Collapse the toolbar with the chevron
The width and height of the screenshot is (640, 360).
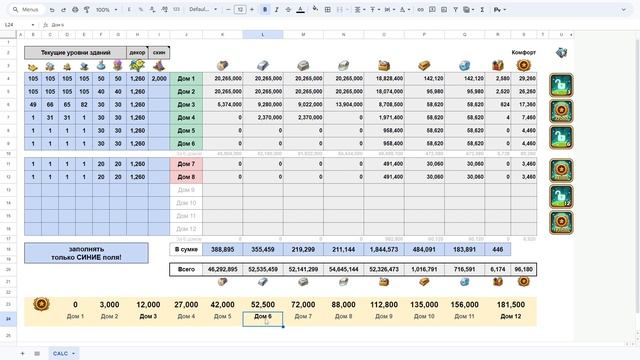tap(623, 10)
